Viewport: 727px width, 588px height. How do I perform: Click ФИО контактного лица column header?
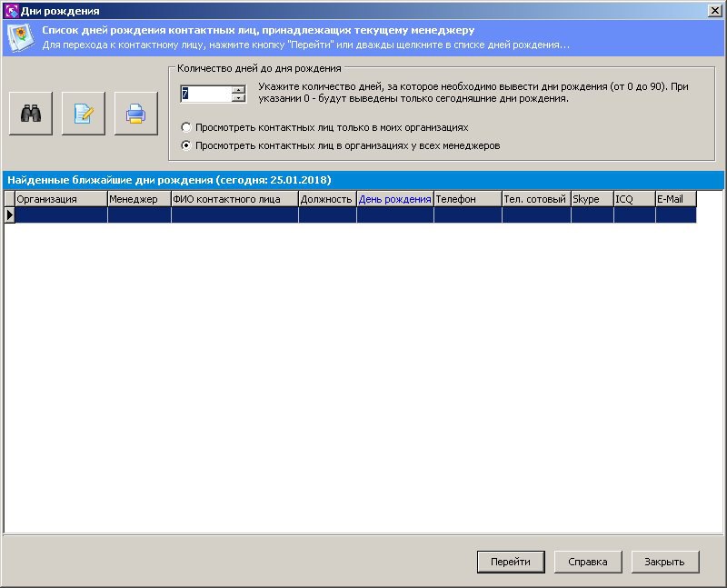pyautogui.click(x=234, y=199)
